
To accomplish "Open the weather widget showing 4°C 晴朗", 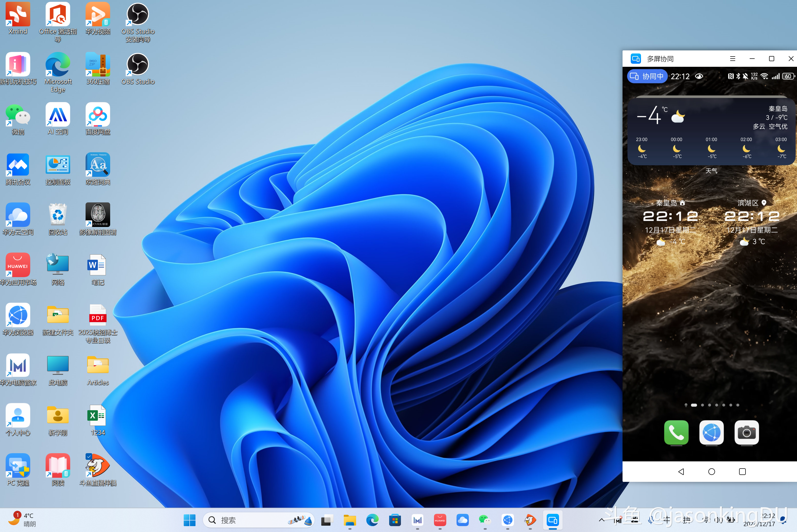I will 22,520.
